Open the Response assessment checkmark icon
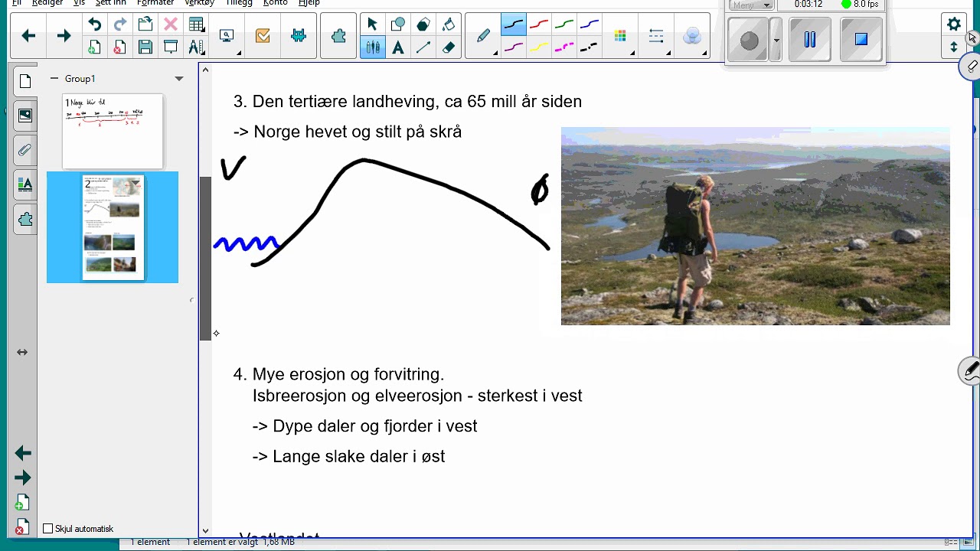The height and width of the screenshot is (551, 980). [263, 36]
